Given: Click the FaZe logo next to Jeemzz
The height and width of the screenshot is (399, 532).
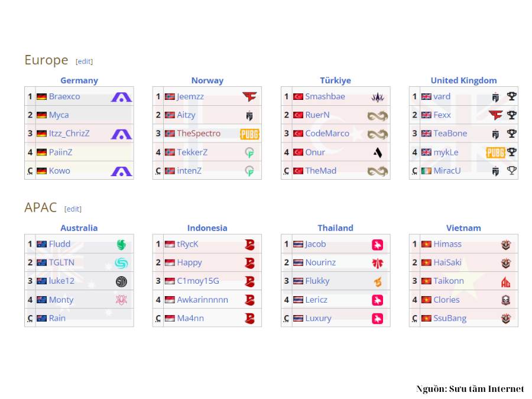Looking at the screenshot, I should click(249, 97).
